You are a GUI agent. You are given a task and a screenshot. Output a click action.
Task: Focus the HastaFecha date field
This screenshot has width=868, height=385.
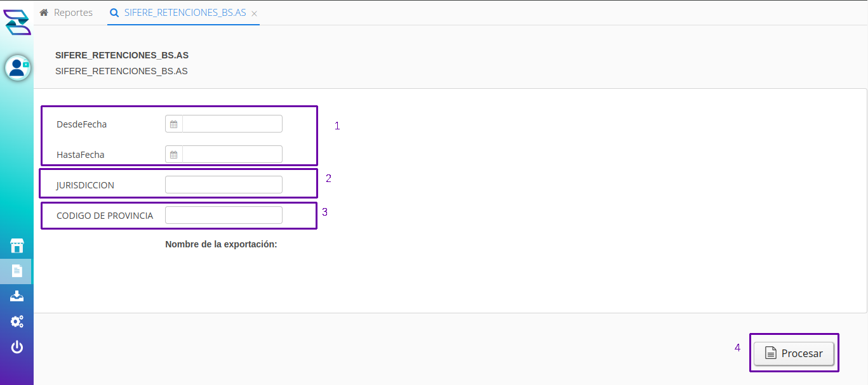click(232, 154)
